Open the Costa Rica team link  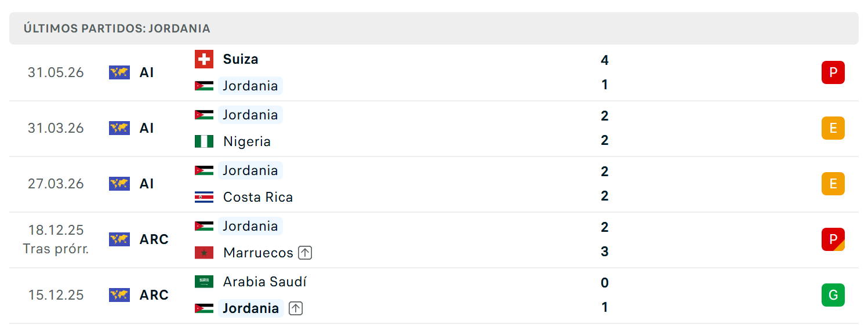258,197
